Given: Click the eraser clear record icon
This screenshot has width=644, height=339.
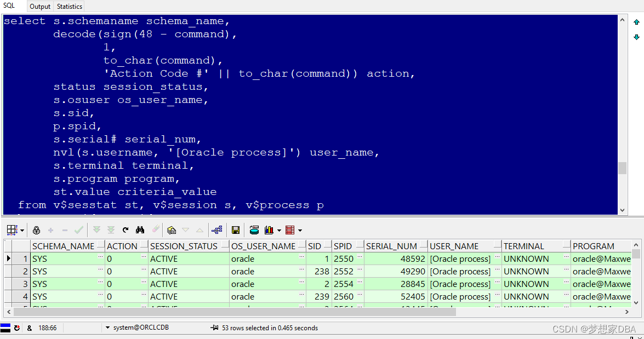Looking at the screenshot, I should (156, 229).
